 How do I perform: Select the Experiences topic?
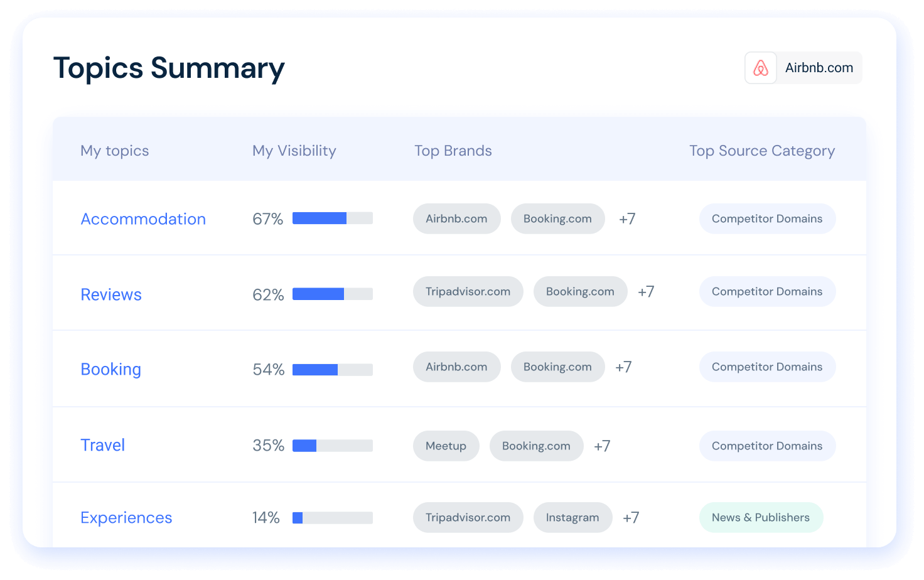tap(126, 518)
